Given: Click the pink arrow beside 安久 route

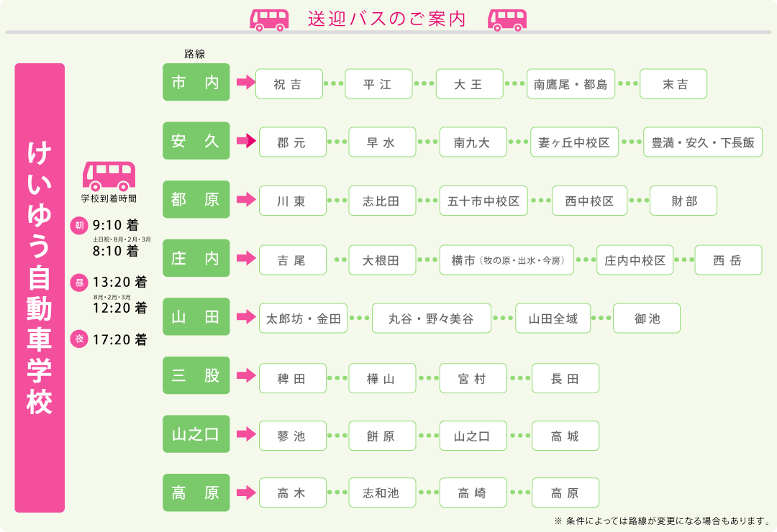Looking at the screenshot, I should pyautogui.click(x=246, y=142).
